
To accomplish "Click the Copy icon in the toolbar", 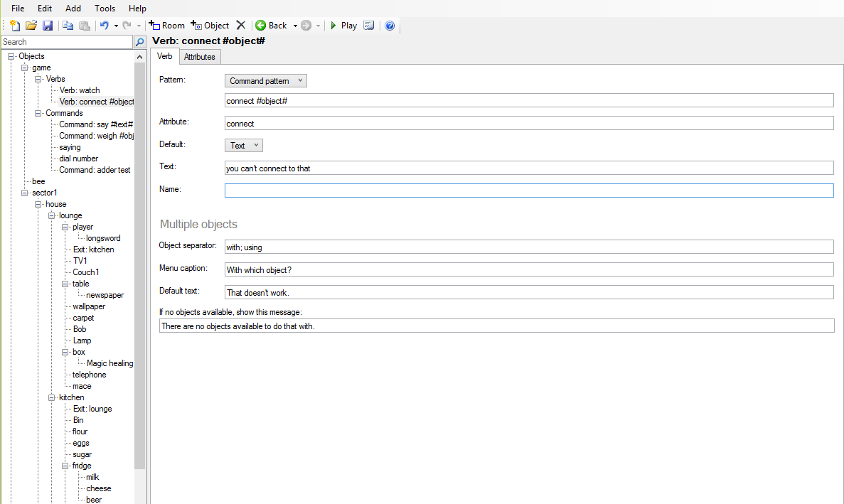I will coord(68,26).
